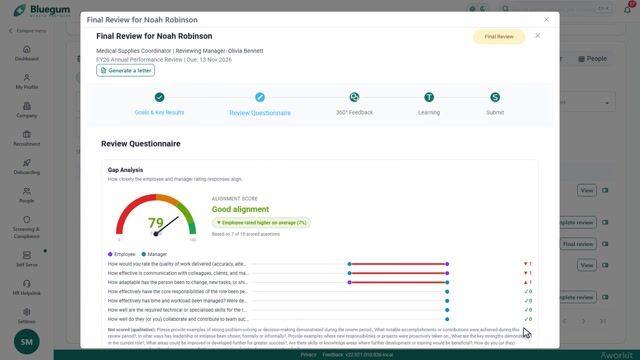Image resolution: width=640 pixels, height=360 pixels.
Task: Click adaptable to change gap bar
Action: point(398,282)
